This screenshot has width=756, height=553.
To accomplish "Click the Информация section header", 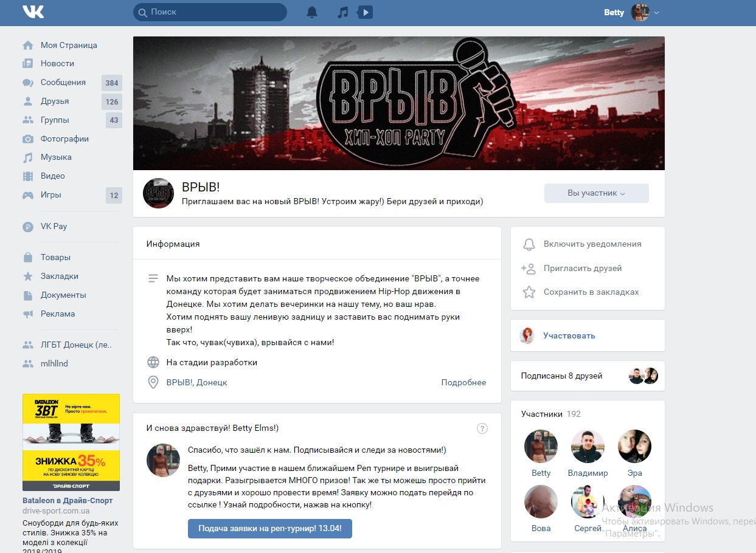I will click(173, 244).
